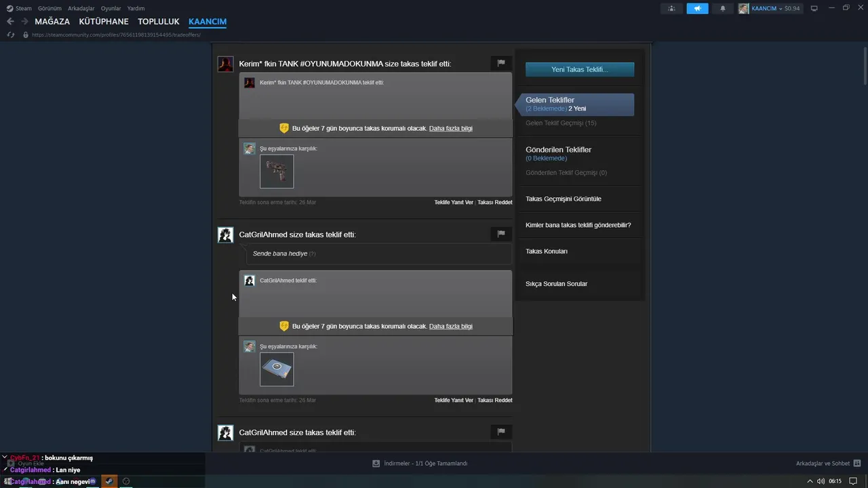868x488 pixels.
Task: Open the notifications bell
Action: [x=722, y=8]
